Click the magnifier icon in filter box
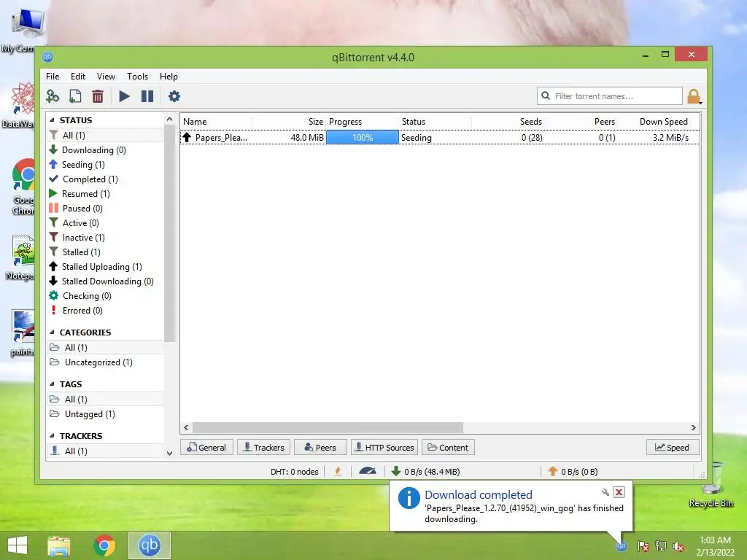Image resolution: width=747 pixels, height=560 pixels. pos(546,96)
